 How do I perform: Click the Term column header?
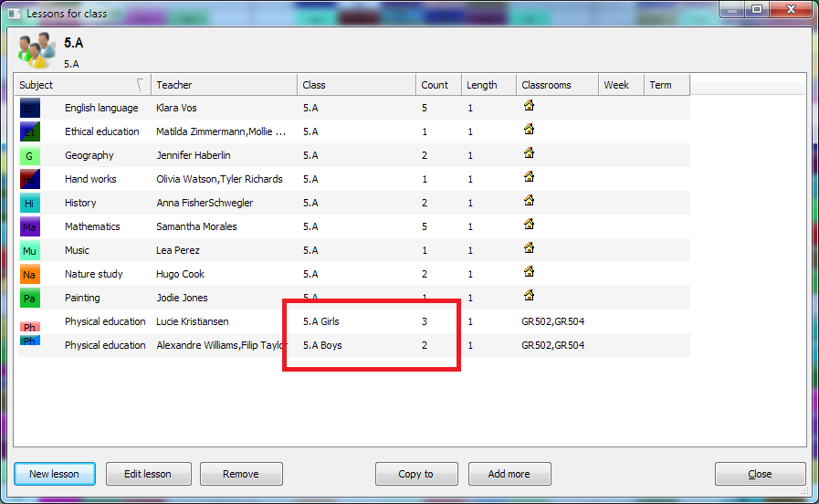[666, 85]
